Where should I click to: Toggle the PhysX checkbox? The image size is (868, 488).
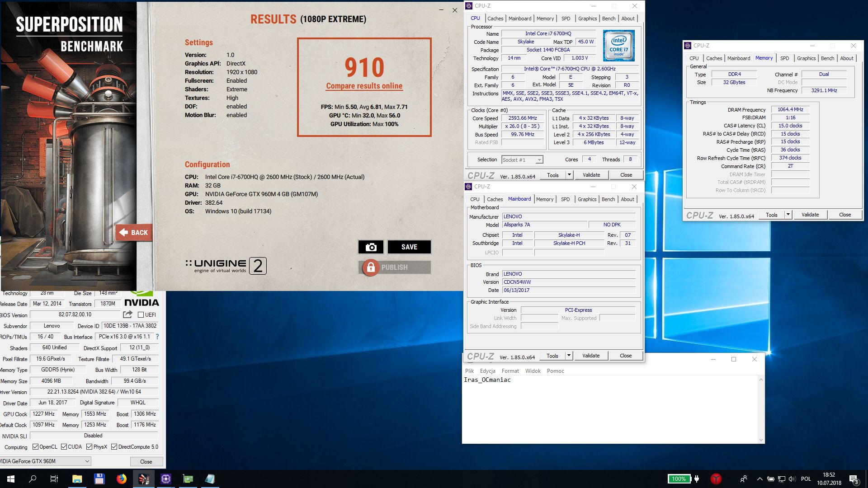(x=90, y=447)
